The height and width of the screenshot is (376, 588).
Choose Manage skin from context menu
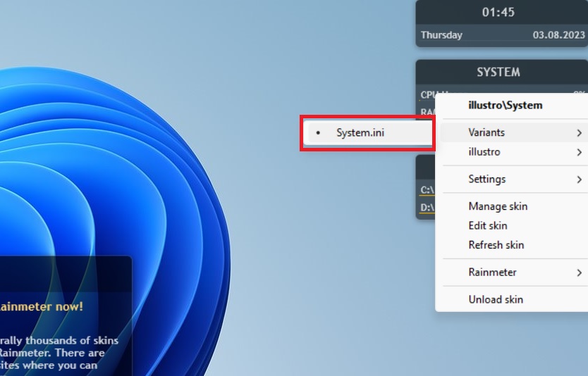514,206
